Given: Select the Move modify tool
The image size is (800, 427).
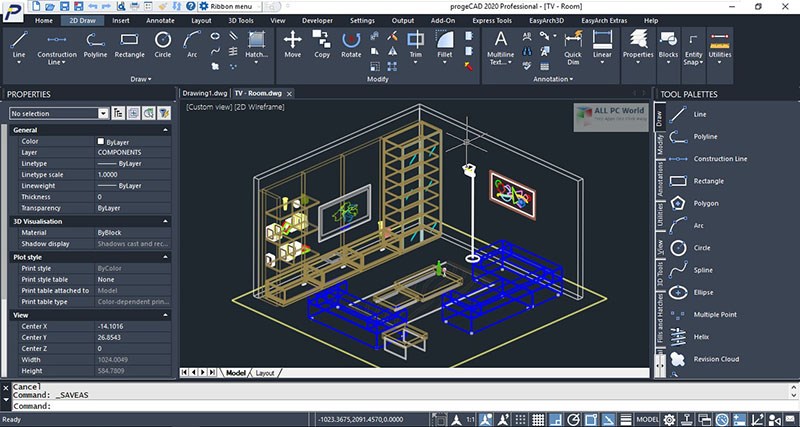Looking at the screenshot, I should [x=292, y=45].
